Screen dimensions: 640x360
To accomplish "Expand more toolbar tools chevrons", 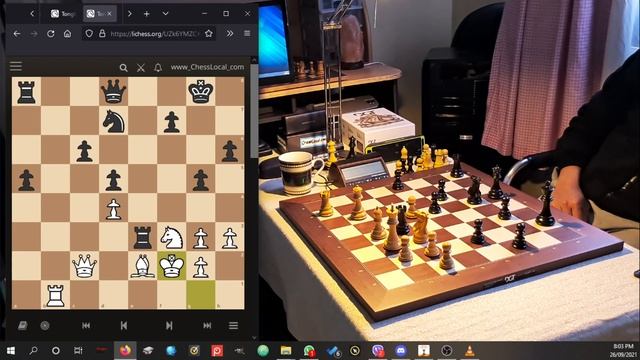I will (x=230, y=33).
